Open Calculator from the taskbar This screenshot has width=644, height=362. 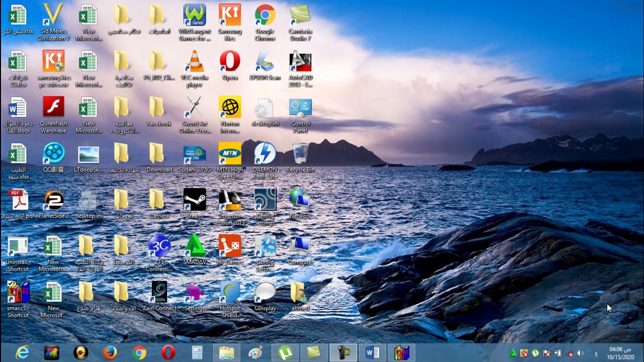click(197, 352)
